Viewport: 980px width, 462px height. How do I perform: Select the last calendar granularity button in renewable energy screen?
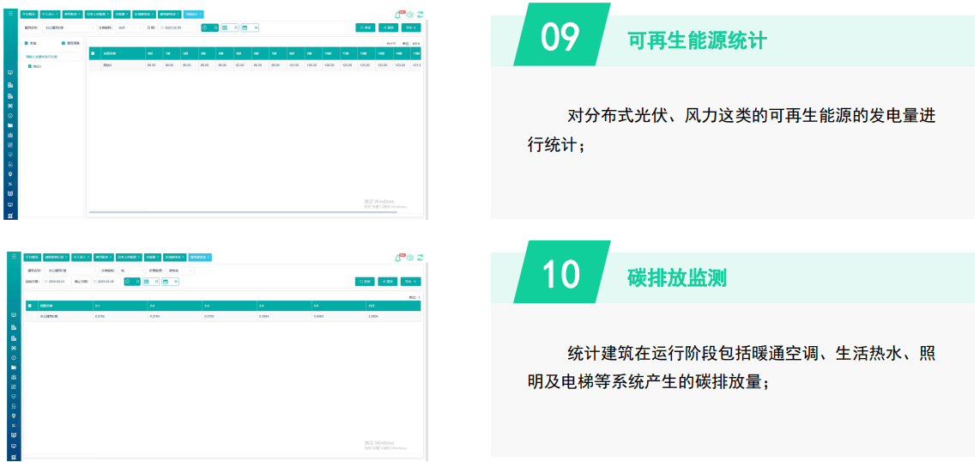[x=250, y=27]
